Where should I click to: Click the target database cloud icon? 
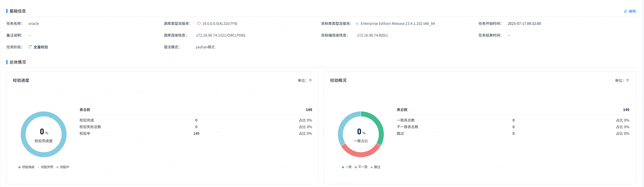point(357,23)
